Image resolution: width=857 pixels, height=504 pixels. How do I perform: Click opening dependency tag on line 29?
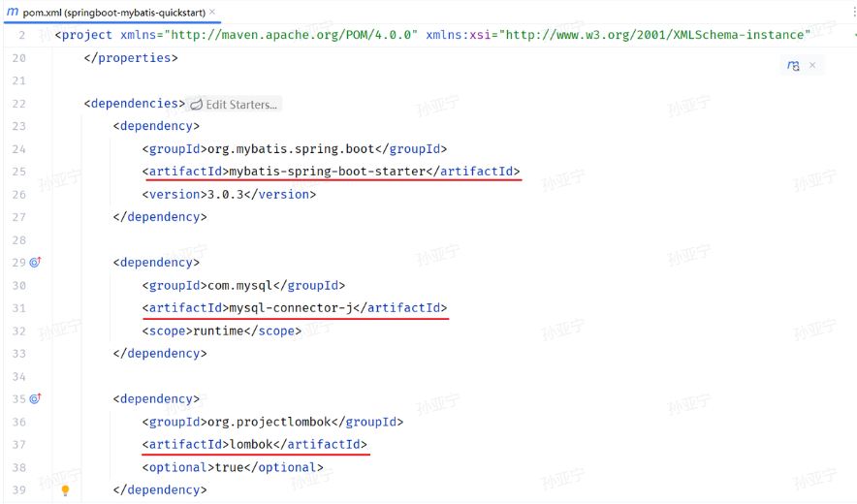[x=156, y=263]
